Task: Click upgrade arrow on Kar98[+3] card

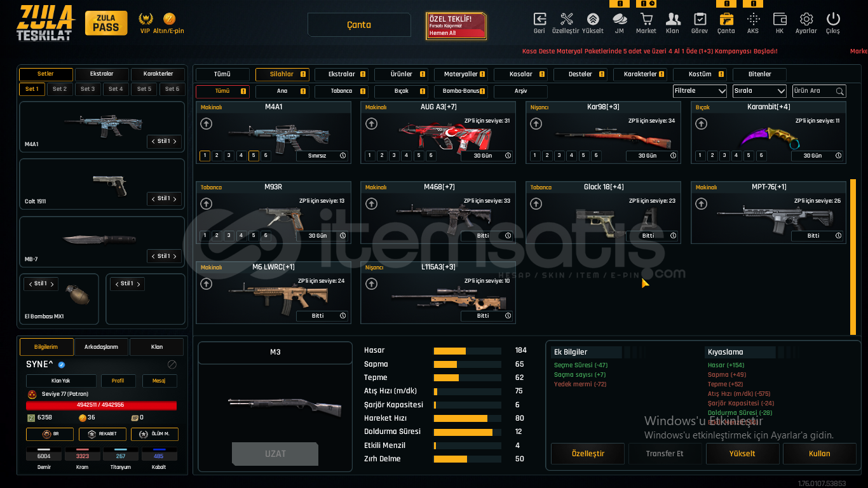Action: (536, 124)
